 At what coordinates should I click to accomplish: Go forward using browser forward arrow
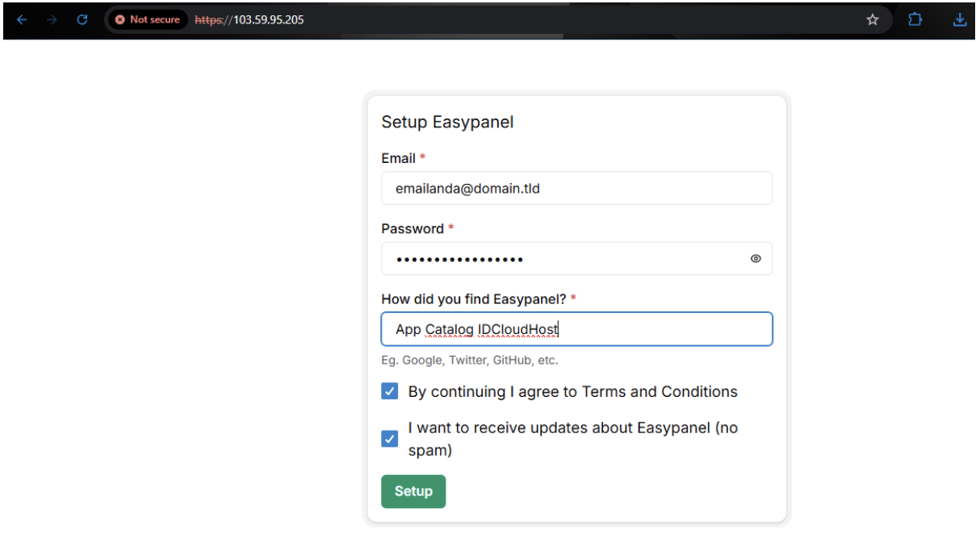click(x=52, y=19)
